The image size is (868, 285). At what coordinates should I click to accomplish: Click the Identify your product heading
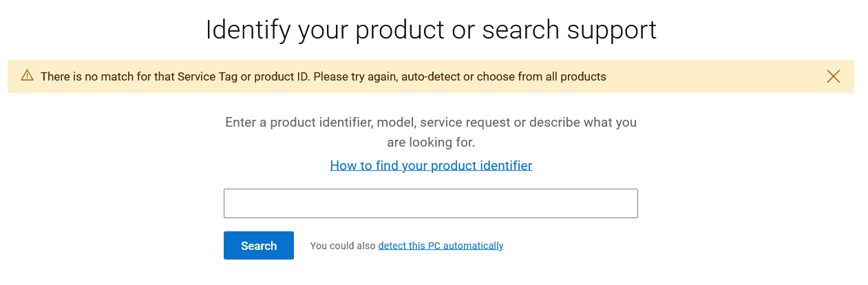431,30
